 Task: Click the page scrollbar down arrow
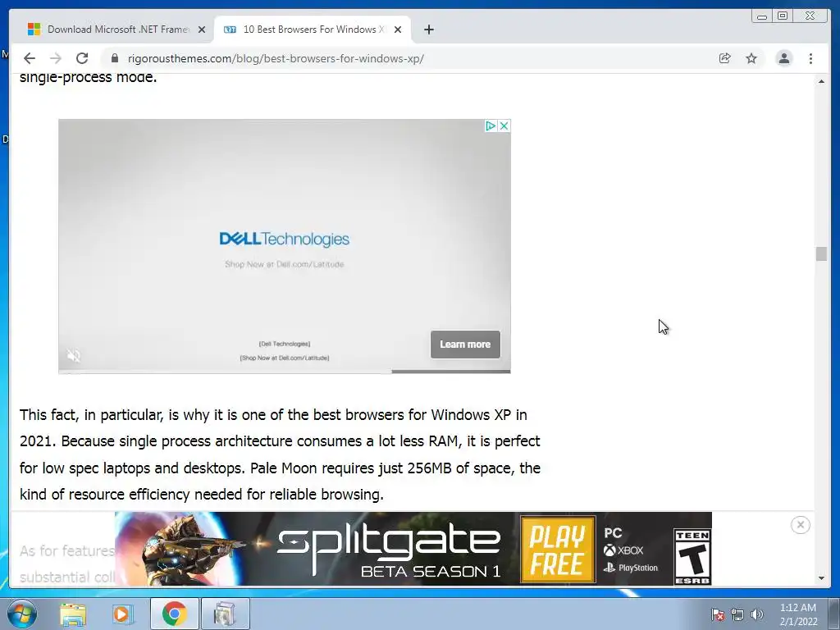pos(821,578)
